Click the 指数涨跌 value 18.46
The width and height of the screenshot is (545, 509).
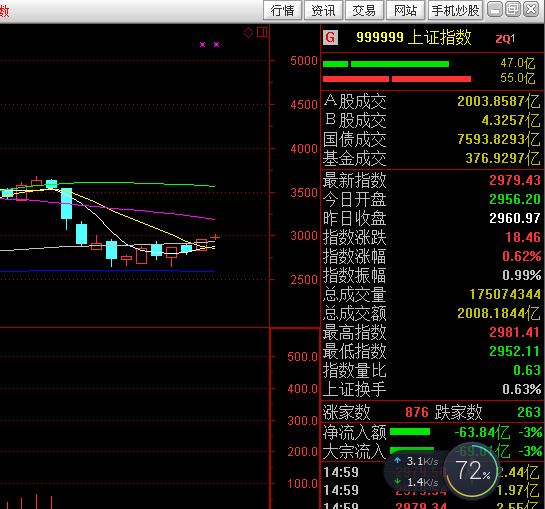[523, 237]
